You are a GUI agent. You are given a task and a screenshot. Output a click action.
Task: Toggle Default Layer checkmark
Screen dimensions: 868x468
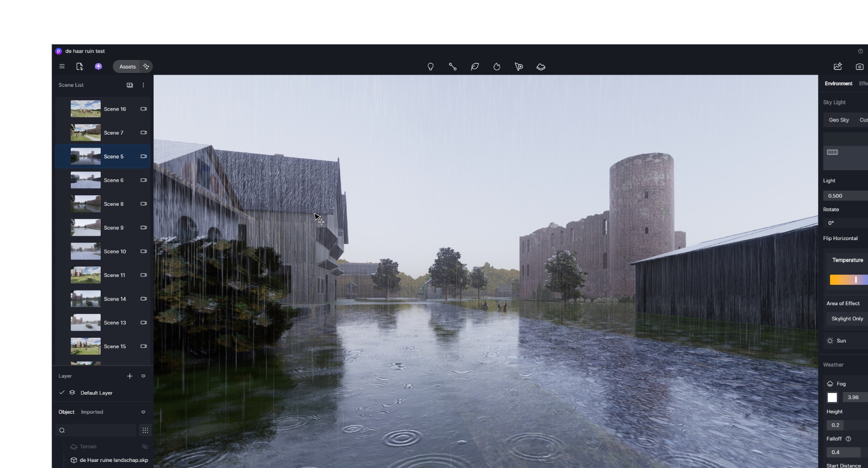click(x=62, y=392)
